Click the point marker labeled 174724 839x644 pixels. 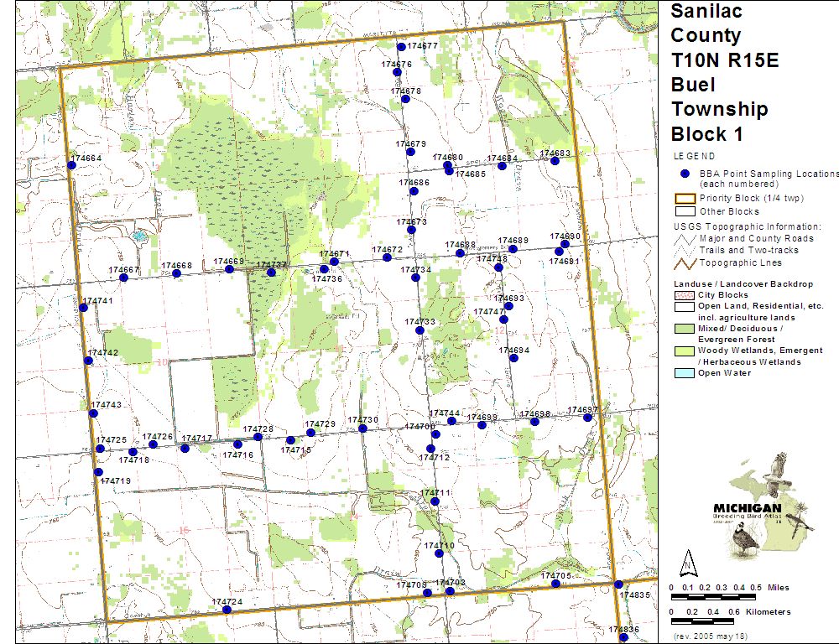(x=227, y=610)
